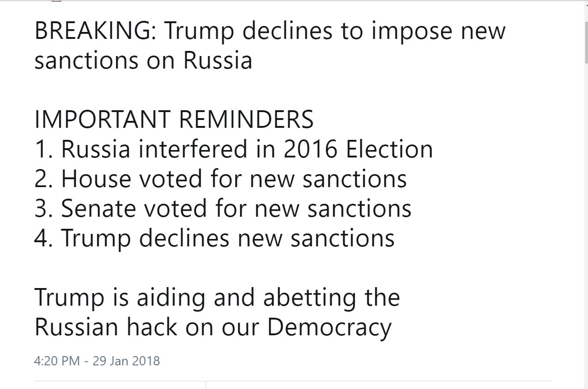This screenshot has width=588, height=389.
Task: Click the word House in reminder two
Action: coord(97,179)
